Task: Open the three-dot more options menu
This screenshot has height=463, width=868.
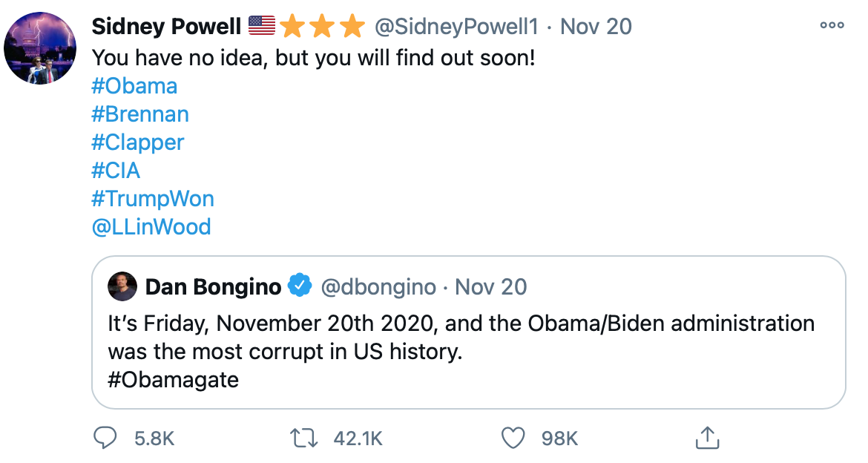Action: click(x=832, y=26)
